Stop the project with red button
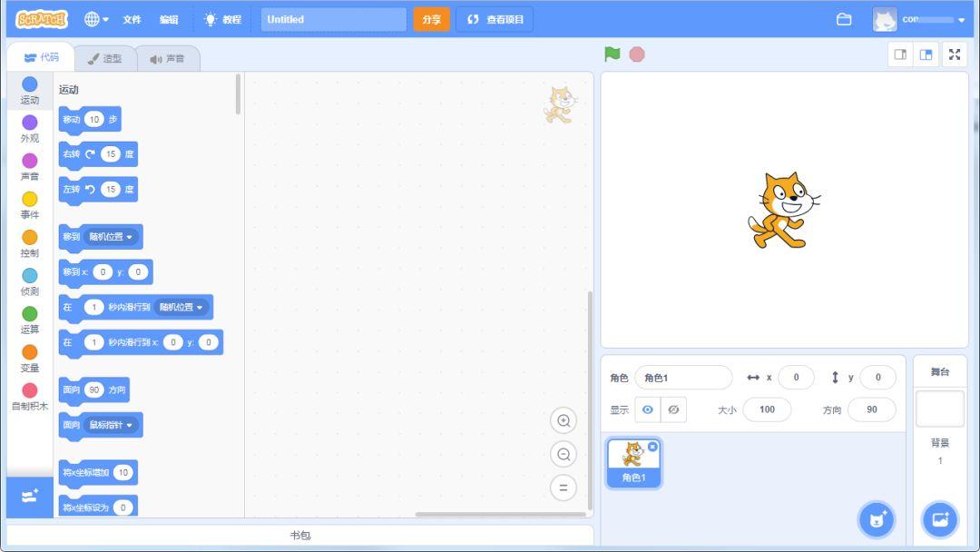The width and height of the screenshot is (980, 552). [x=636, y=54]
